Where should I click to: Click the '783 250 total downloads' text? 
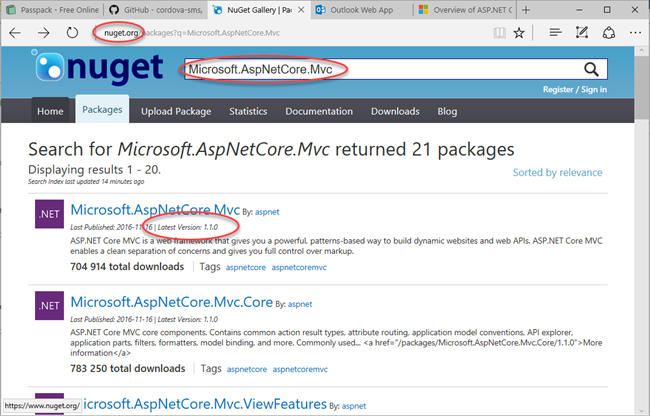[x=128, y=368]
